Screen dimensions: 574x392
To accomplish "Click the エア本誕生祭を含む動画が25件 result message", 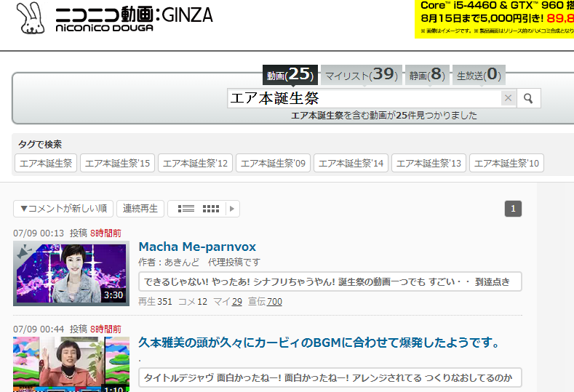I will pos(384,116).
